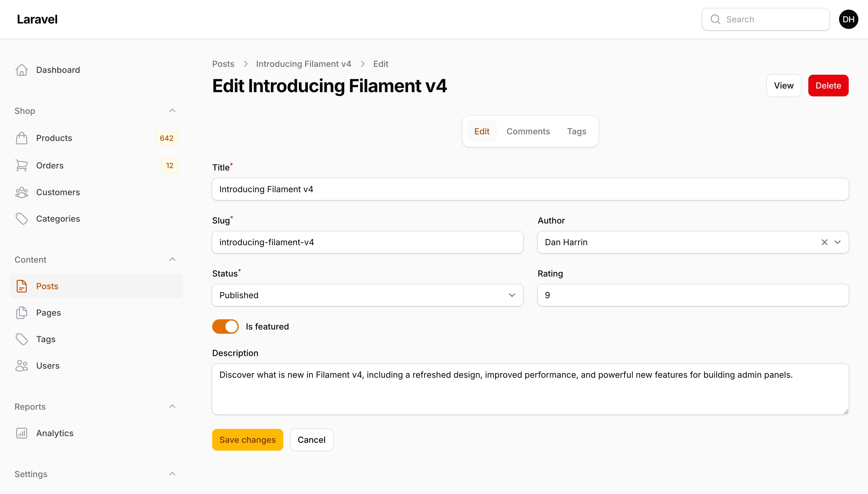The image size is (868, 494).
Task: Click the Is featured label text
Action: [267, 326]
